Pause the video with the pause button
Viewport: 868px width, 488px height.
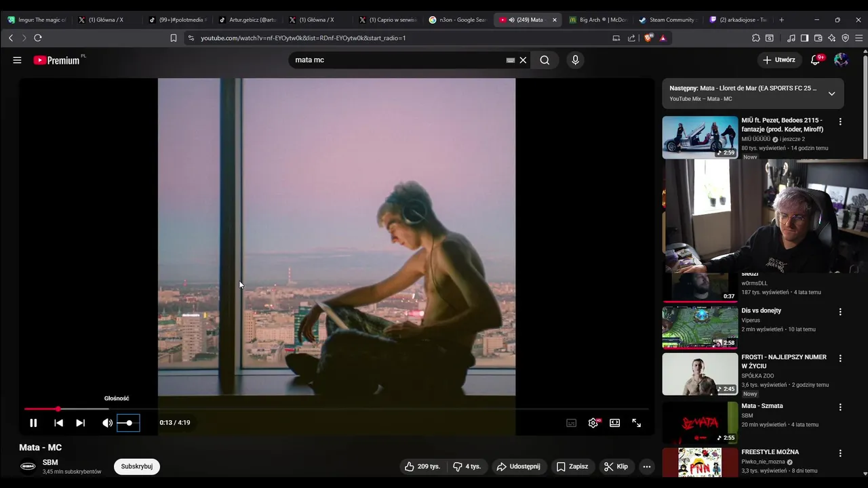33,423
